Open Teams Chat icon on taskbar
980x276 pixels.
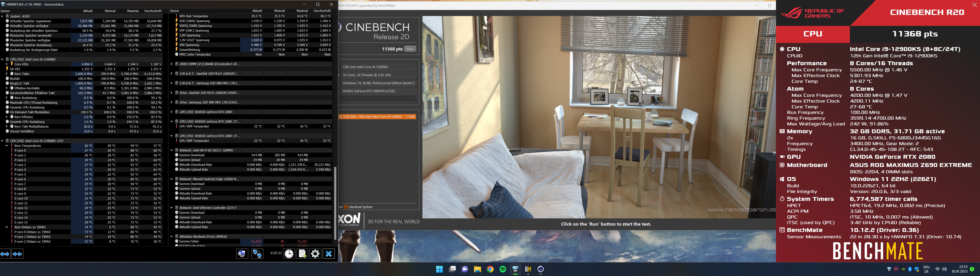[x=465, y=269]
